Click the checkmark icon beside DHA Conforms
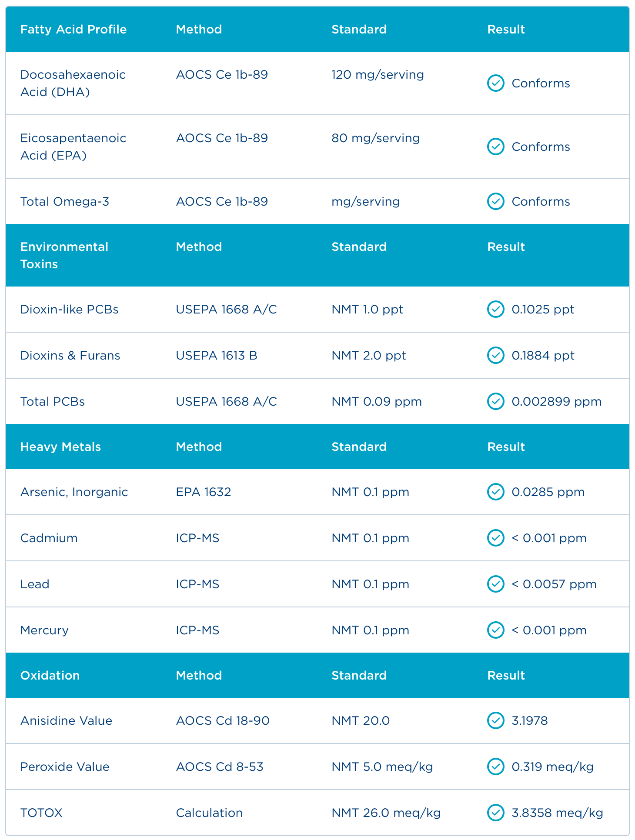Screen dimensions: 635x840 (495, 83)
